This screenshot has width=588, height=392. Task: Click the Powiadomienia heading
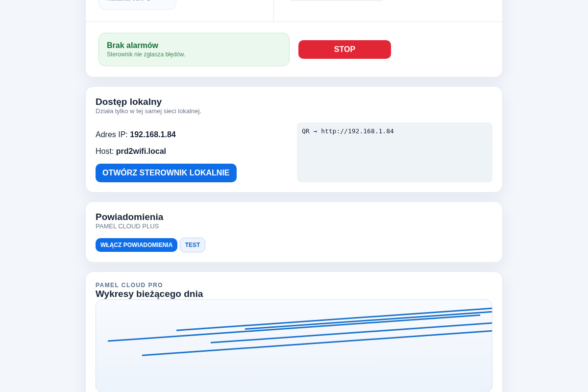[129, 217]
